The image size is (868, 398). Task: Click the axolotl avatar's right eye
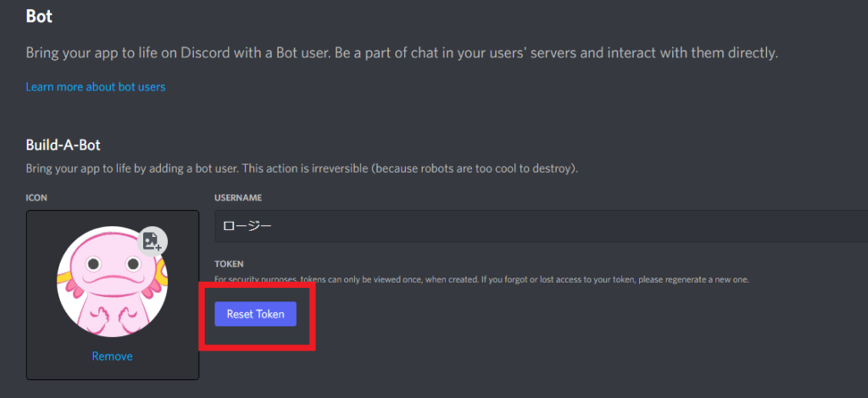[133, 264]
